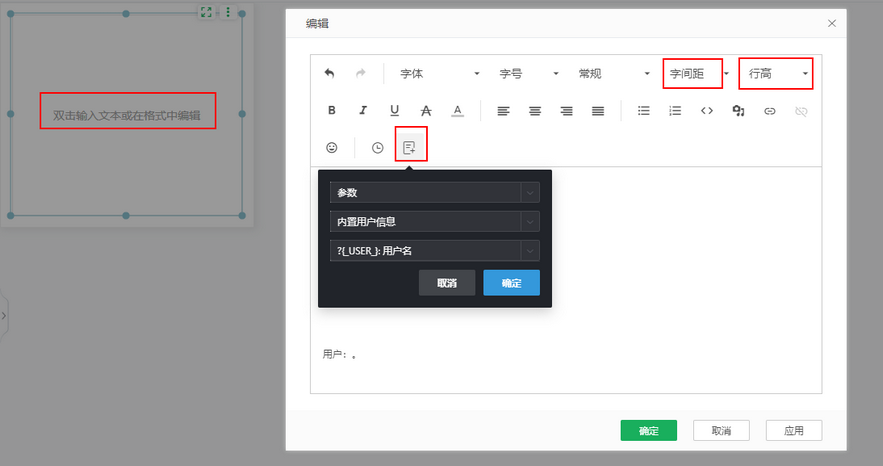This screenshot has width=883, height=466.
Task: Center align the text
Action: point(535,111)
